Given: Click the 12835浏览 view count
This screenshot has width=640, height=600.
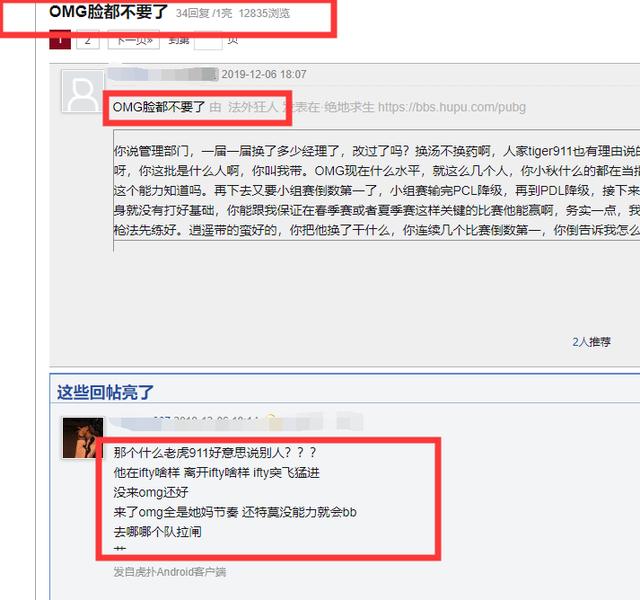Looking at the screenshot, I should (x=264, y=13).
